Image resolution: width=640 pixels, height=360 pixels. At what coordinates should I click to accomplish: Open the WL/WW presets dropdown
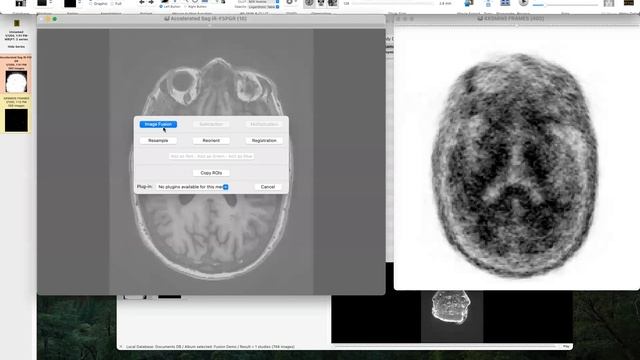263,2
